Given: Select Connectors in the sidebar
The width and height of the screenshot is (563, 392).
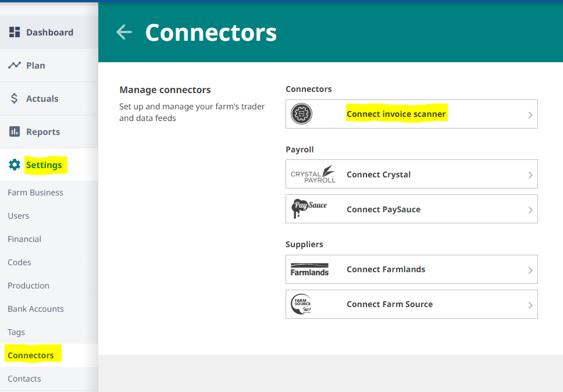Looking at the screenshot, I should coord(30,355).
